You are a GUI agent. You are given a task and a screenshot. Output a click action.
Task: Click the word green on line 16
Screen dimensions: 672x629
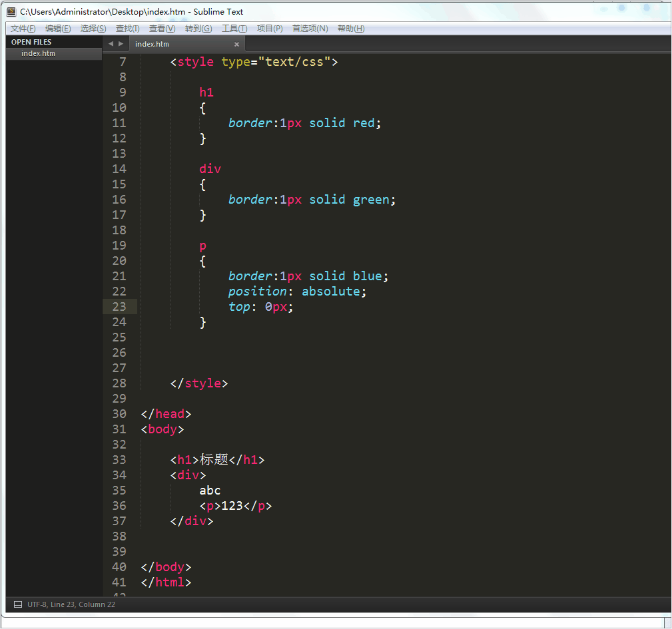coord(371,200)
